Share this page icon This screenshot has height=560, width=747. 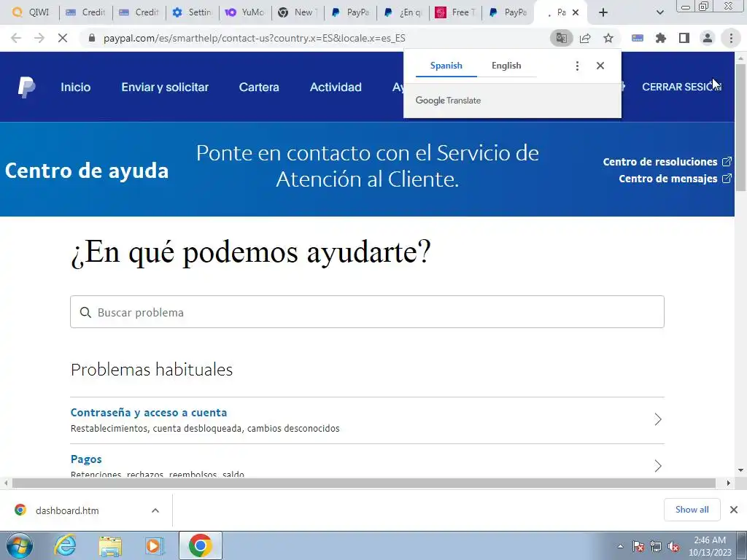[585, 38]
